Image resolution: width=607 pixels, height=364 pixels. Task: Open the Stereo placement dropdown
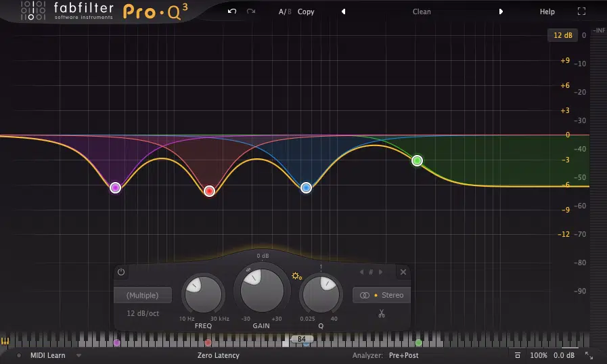[x=381, y=295]
